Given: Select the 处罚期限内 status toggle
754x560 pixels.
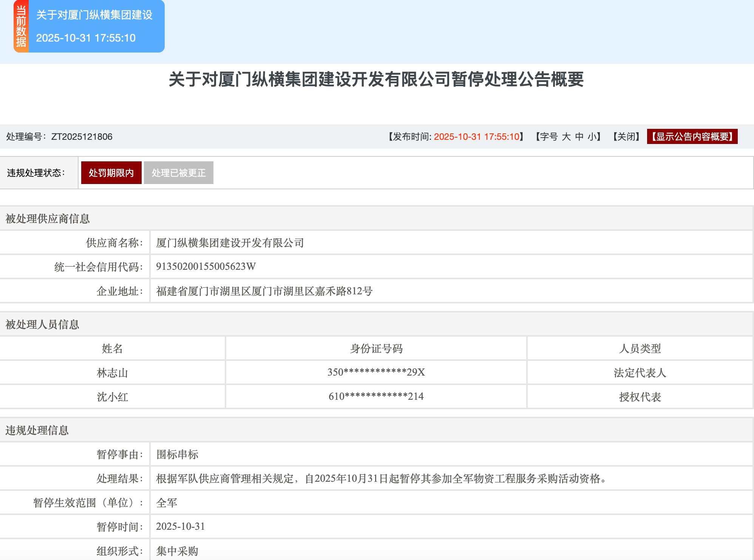Looking at the screenshot, I should 111,172.
